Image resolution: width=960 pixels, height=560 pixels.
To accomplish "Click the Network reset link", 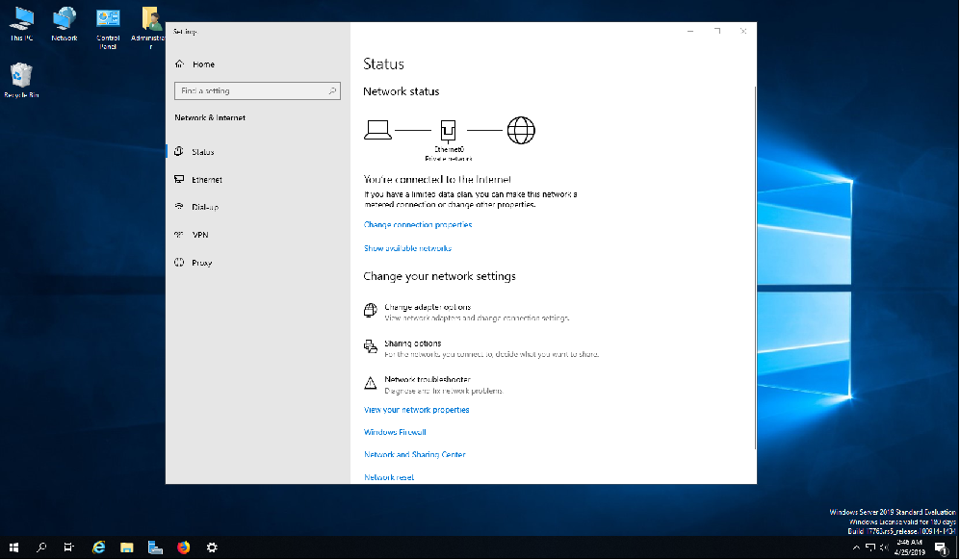I will pos(389,477).
